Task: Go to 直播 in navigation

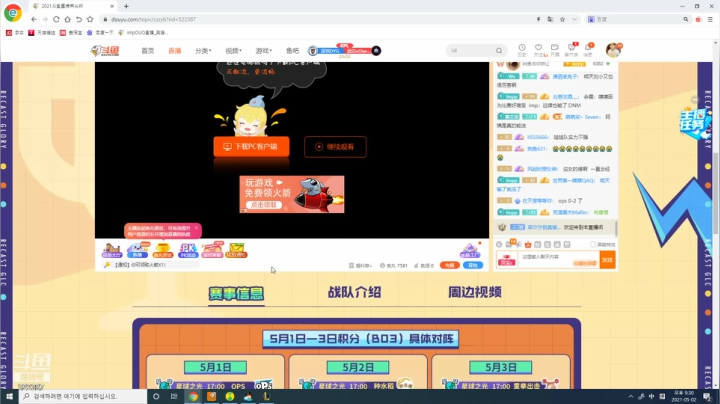Action: click(174, 50)
